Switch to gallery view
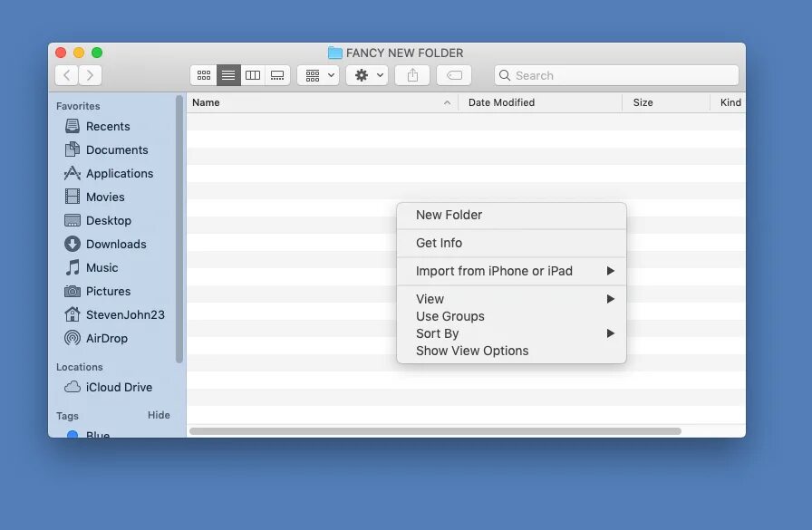The height and width of the screenshot is (530, 812). [x=277, y=75]
